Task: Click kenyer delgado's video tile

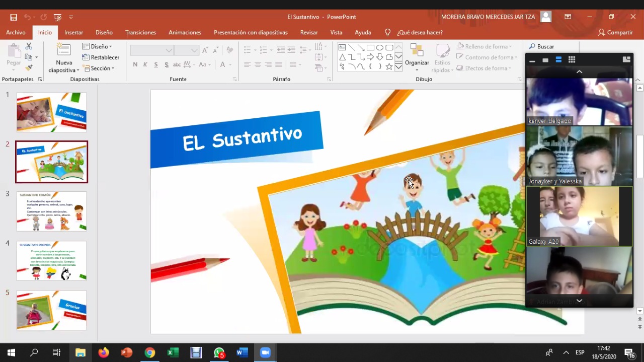Action: (579, 102)
